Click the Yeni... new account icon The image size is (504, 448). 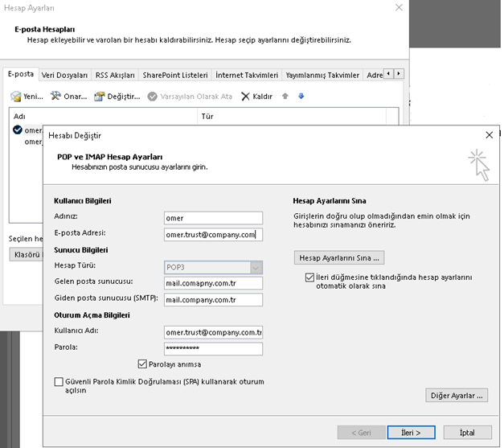point(15,97)
